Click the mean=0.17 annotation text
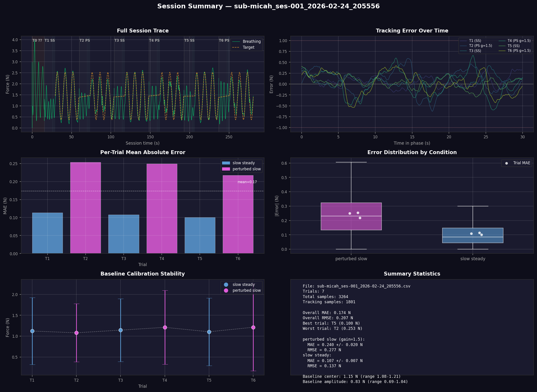The image size is (537, 392). point(247,182)
